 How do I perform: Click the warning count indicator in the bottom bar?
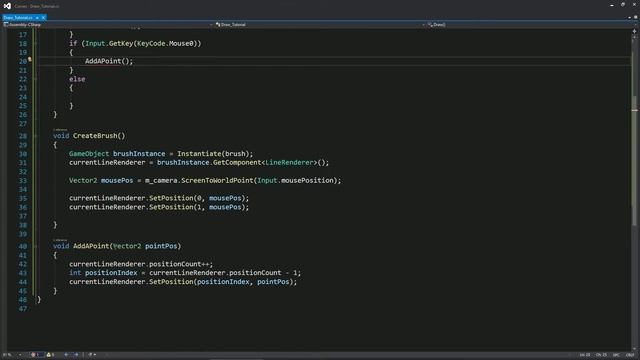[x=50, y=355]
